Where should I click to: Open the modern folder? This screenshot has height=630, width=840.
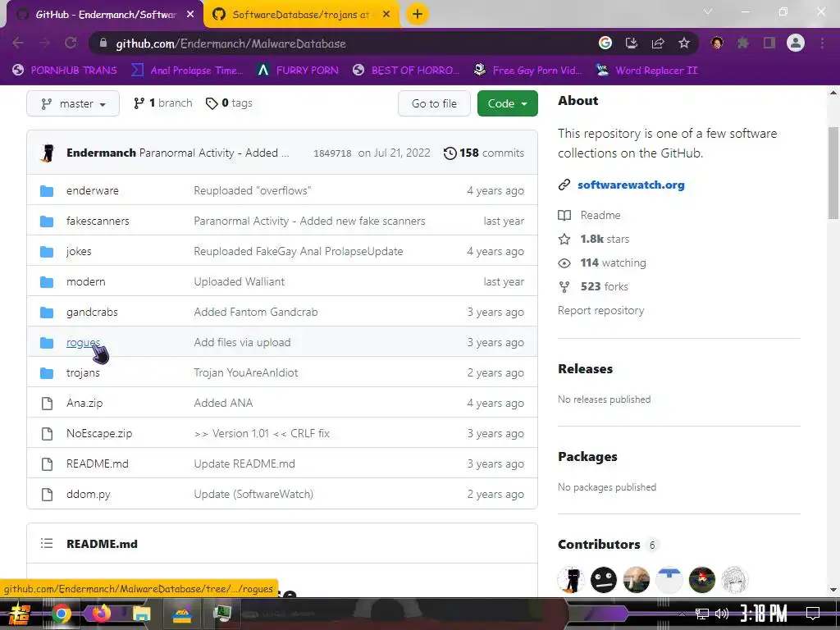tap(85, 282)
